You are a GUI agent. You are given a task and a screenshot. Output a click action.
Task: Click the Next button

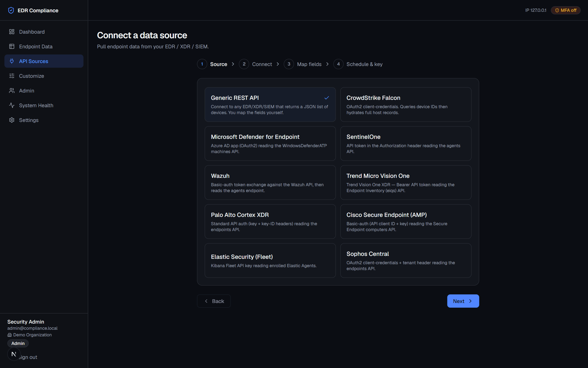click(463, 301)
